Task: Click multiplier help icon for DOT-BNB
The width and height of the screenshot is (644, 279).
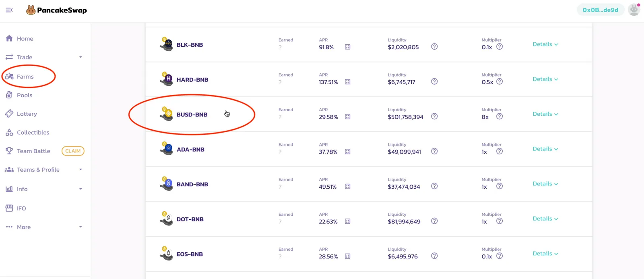Action: pyautogui.click(x=500, y=221)
